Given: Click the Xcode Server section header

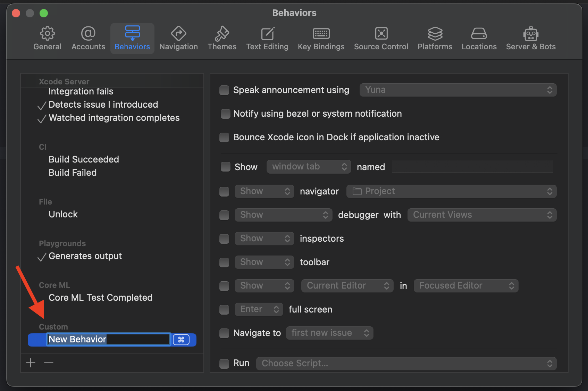Looking at the screenshot, I should pyautogui.click(x=64, y=82).
